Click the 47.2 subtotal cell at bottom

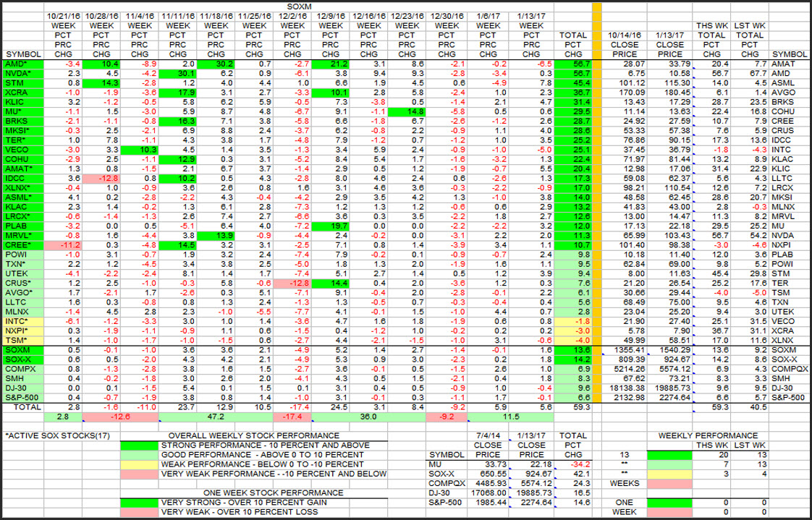point(216,417)
